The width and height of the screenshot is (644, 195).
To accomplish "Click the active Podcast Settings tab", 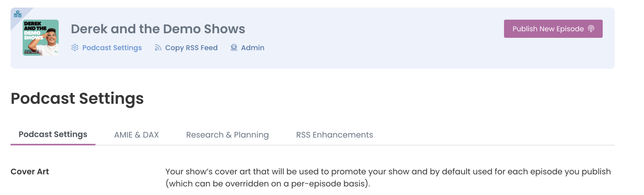I will [53, 135].
